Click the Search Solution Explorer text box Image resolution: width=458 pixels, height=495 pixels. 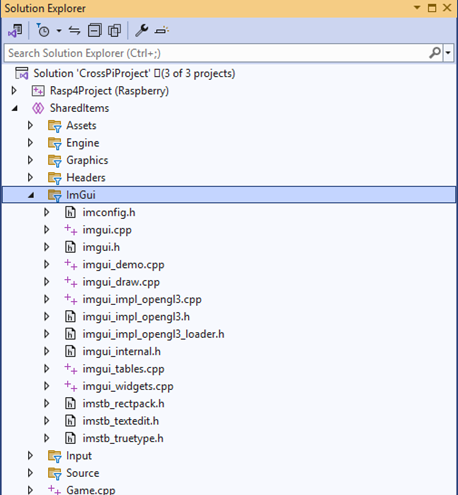(x=217, y=53)
